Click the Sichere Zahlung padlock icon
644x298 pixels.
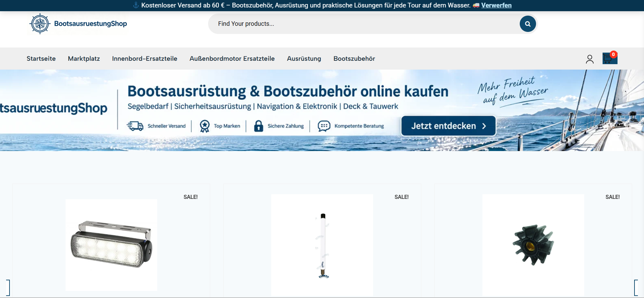pos(259,126)
